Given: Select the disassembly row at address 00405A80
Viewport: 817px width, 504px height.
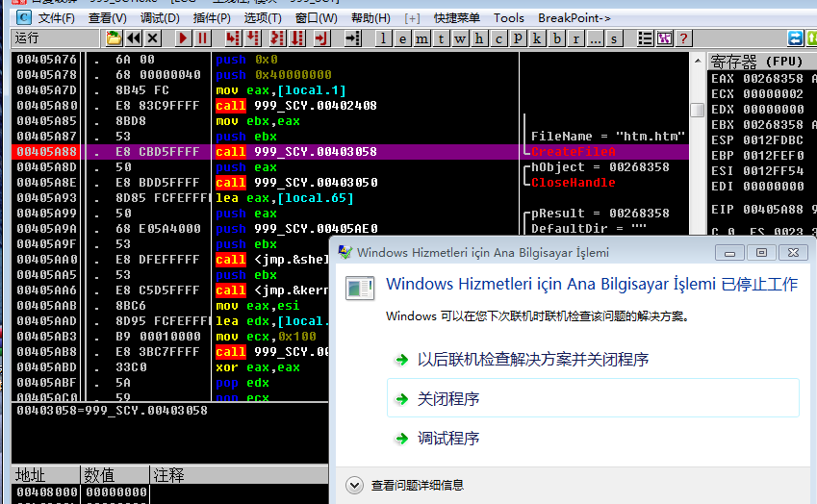Looking at the screenshot, I should pos(350,106).
